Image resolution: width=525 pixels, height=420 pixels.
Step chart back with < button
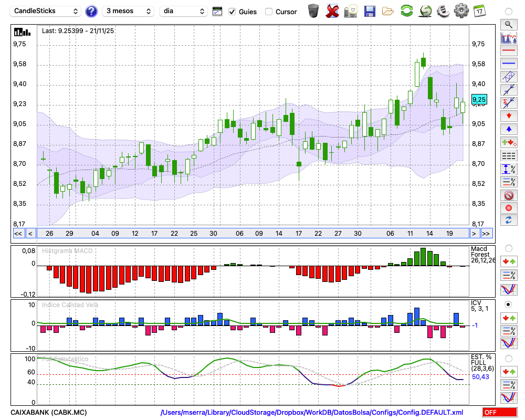[30, 234]
